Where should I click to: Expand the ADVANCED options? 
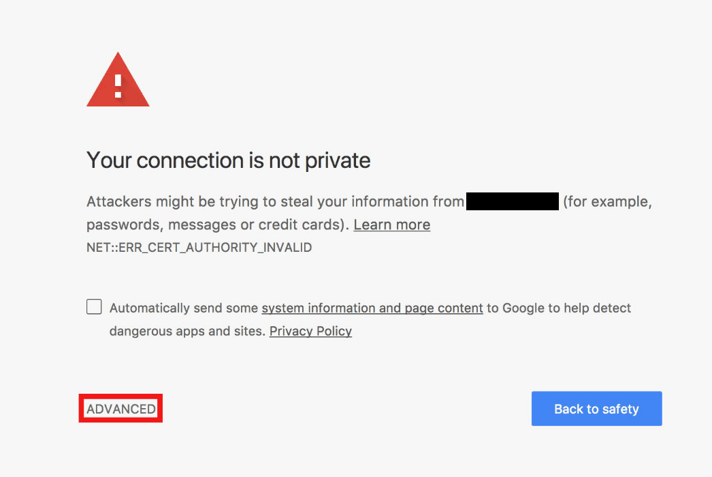click(x=121, y=409)
